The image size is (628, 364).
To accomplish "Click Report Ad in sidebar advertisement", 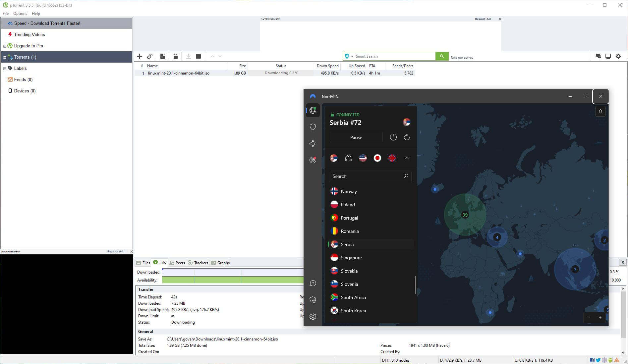I will coord(115,251).
